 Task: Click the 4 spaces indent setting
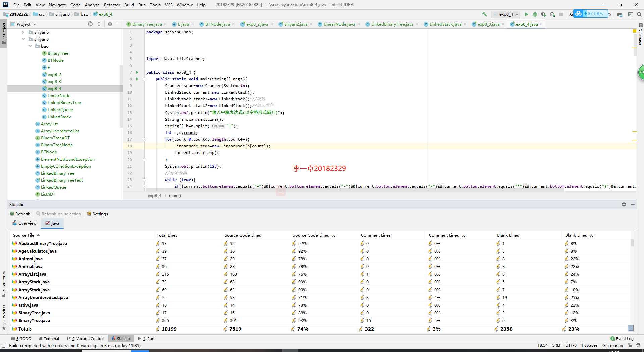[589, 346]
